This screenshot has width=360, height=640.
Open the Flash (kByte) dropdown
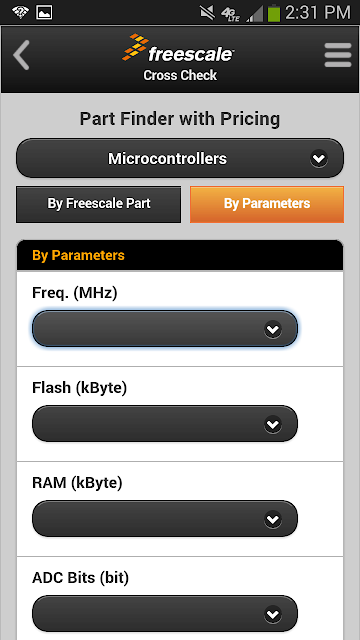click(165, 424)
